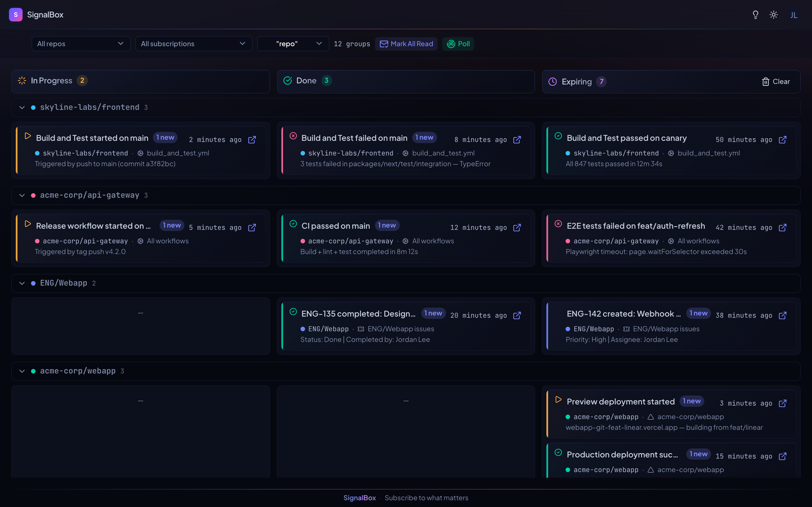Toggle the light/dark theme sun icon
This screenshot has height=507, width=812.
coord(773,15)
